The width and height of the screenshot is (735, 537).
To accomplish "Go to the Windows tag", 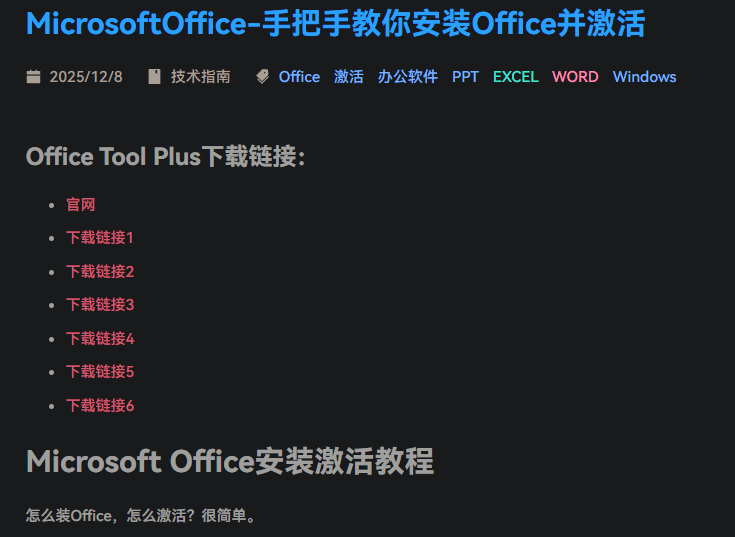I will tap(644, 77).
